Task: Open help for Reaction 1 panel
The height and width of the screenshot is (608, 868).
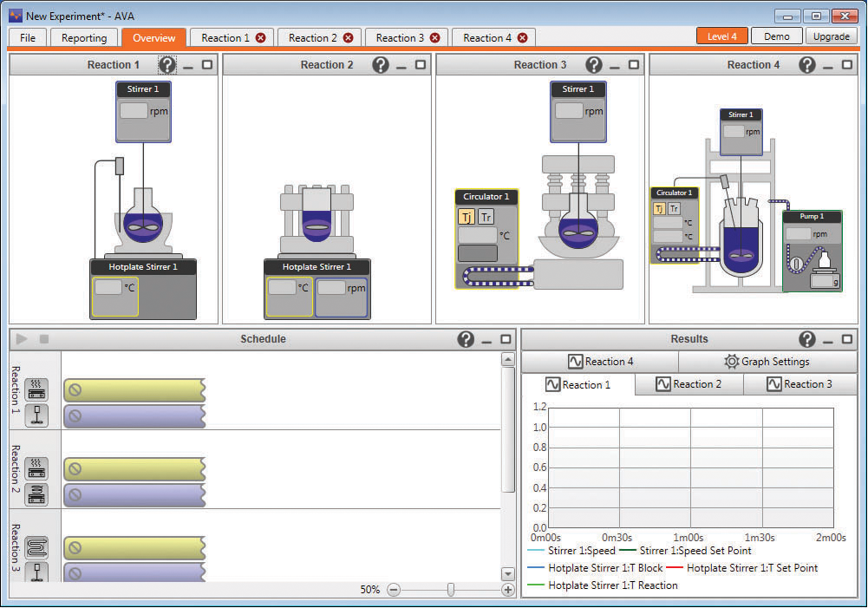Action: tap(167, 65)
